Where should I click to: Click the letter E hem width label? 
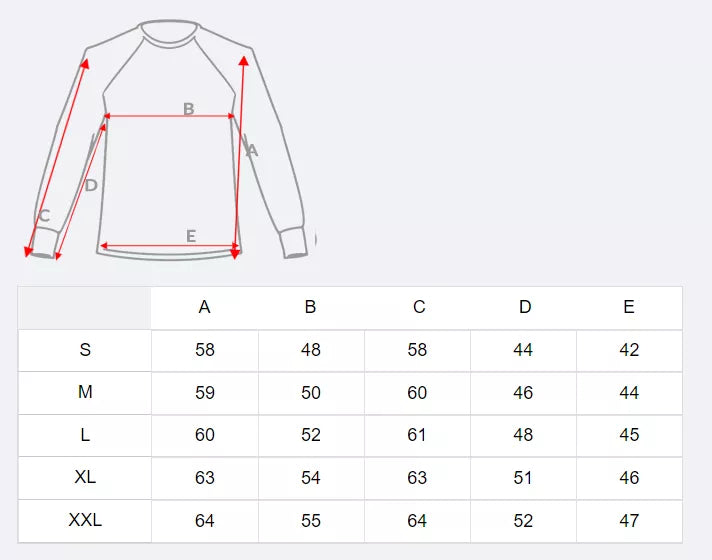(x=191, y=236)
